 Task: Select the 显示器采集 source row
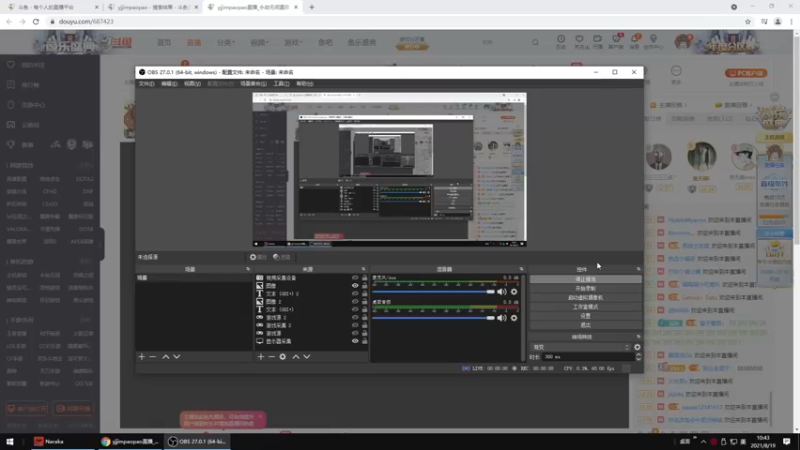(311, 341)
